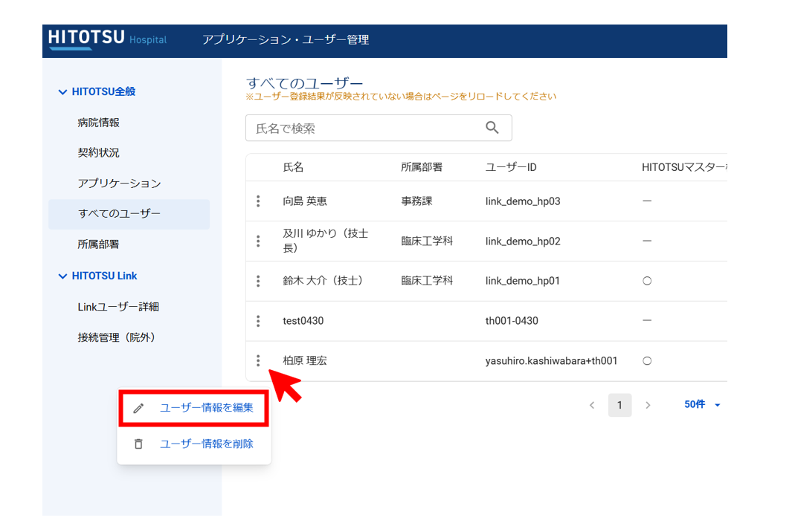Click the pencil edit icon
The image size is (795, 532).
pyautogui.click(x=138, y=408)
